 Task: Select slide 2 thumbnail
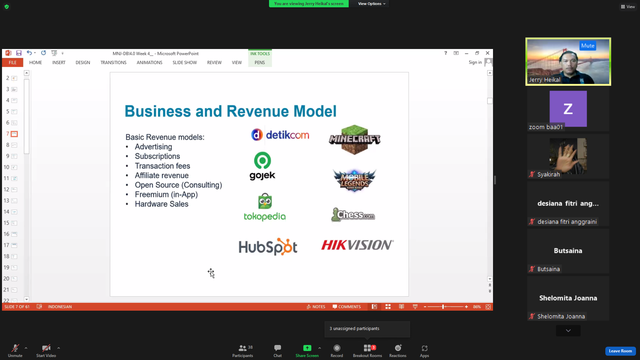click(14, 78)
